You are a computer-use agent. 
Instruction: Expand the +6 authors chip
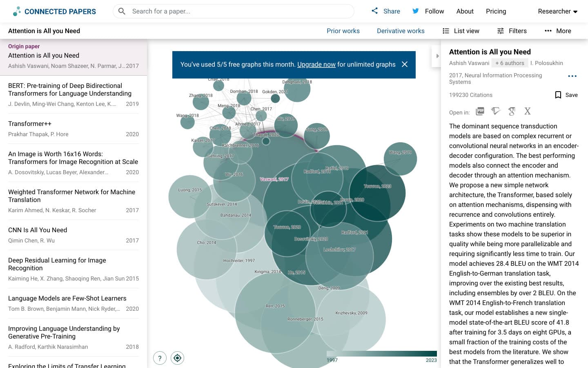click(510, 63)
